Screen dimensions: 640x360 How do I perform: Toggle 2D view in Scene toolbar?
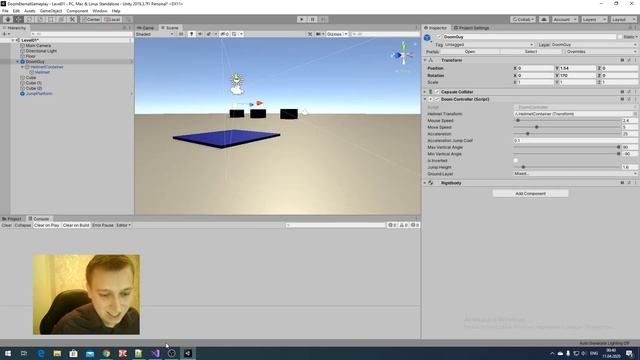(x=181, y=34)
